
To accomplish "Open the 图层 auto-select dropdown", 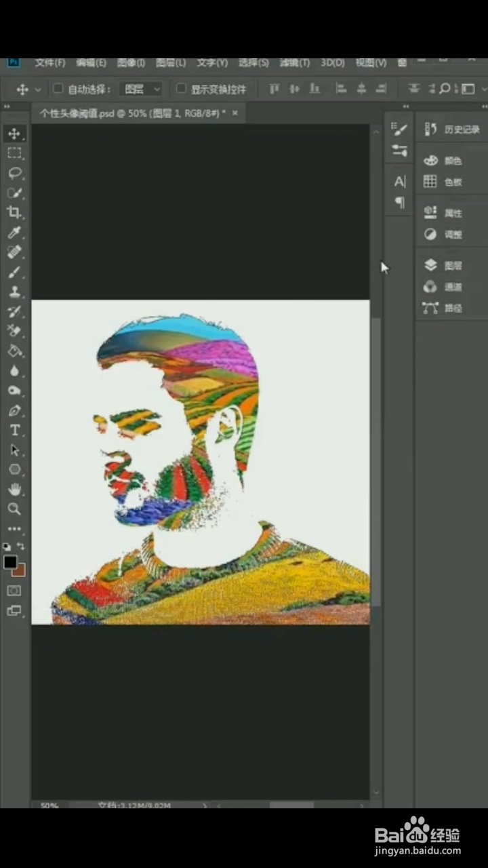I will tap(142, 89).
